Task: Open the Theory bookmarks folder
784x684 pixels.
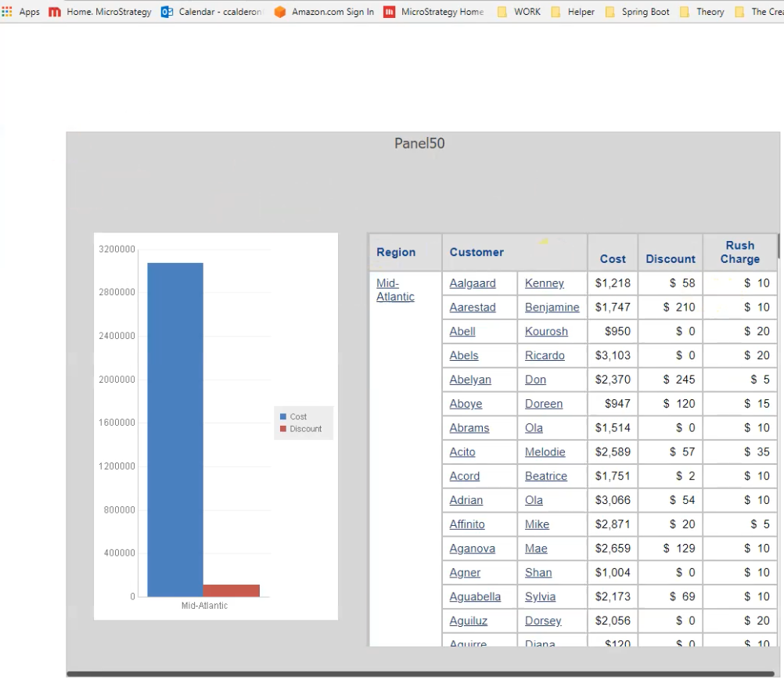Action: point(702,12)
